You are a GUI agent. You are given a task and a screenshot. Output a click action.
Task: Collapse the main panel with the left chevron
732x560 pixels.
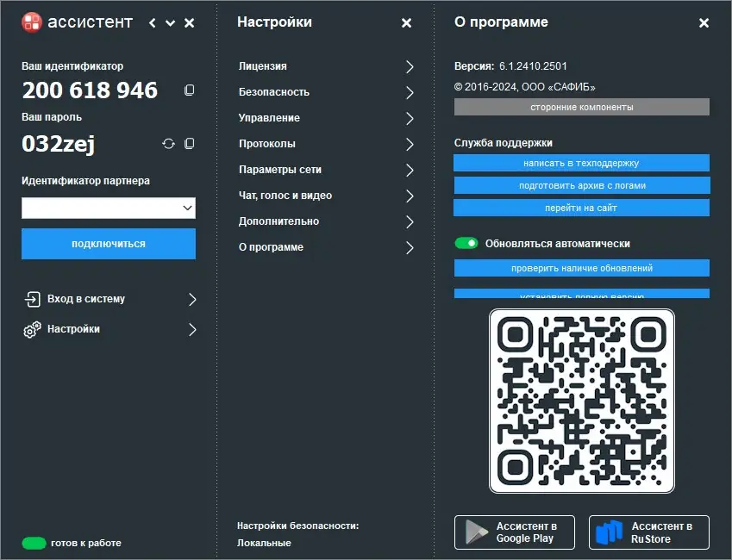tap(151, 23)
